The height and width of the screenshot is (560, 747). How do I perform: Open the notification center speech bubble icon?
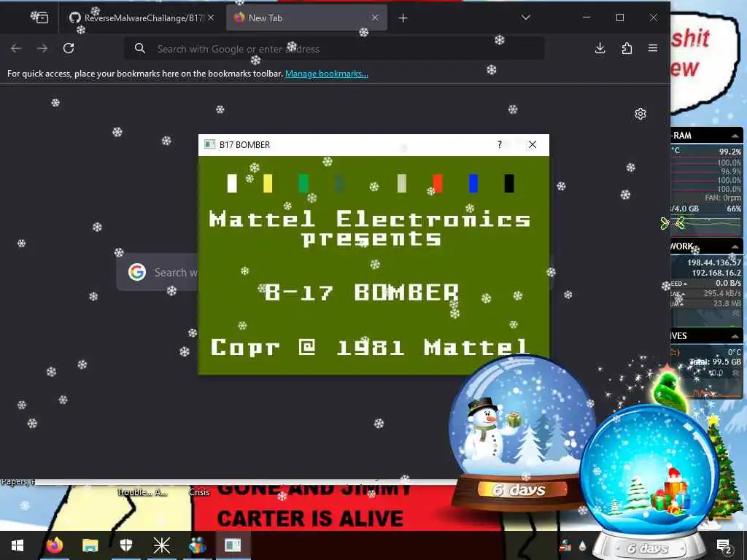(724, 546)
